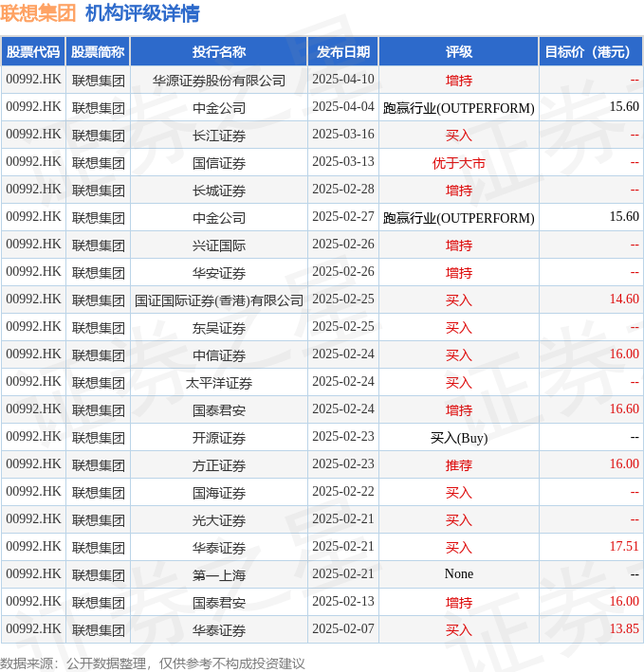Image resolution: width=644 pixels, height=672 pixels.
Task: Click the target price 13.85
Action: tap(624, 628)
